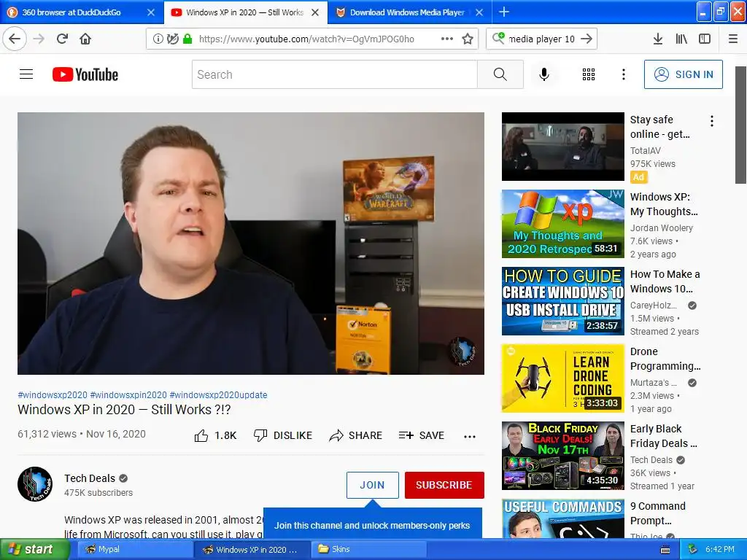The width and height of the screenshot is (747, 560).
Task: Go back using the browser back arrow
Action: (15, 39)
